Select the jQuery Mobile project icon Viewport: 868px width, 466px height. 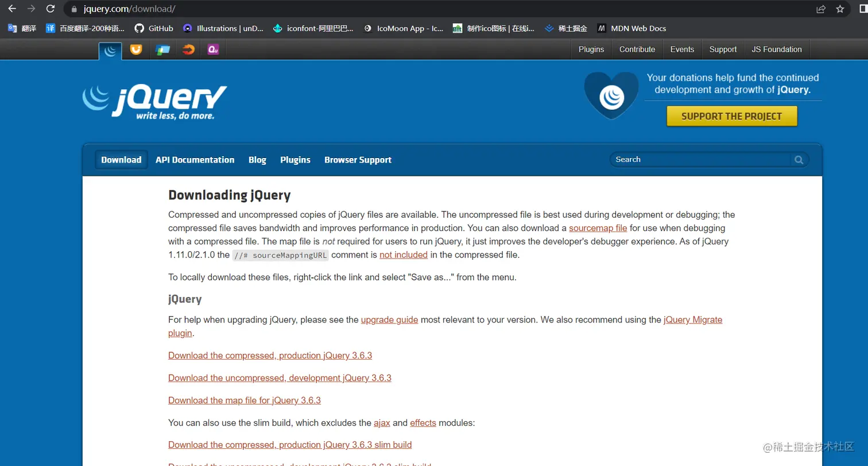pos(162,50)
